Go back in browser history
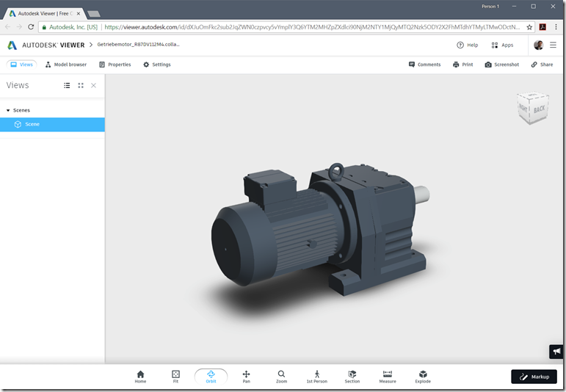566x392 pixels. pyautogui.click(x=8, y=27)
